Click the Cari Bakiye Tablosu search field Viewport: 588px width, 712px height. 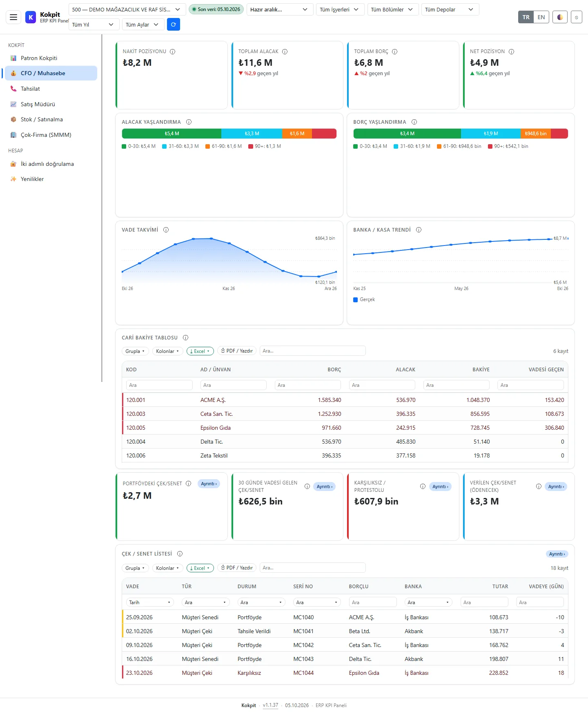pyautogui.click(x=312, y=351)
